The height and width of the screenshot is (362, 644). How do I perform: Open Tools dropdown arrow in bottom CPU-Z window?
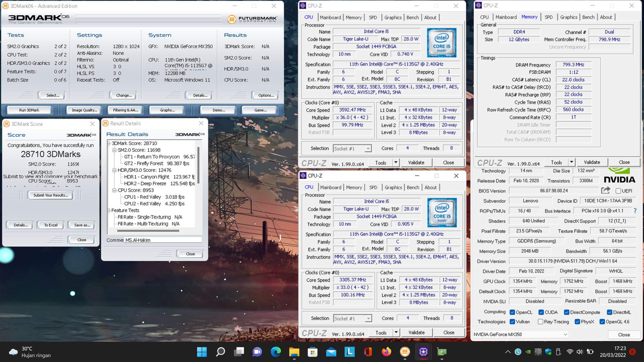pyautogui.click(x=396, y=333)
